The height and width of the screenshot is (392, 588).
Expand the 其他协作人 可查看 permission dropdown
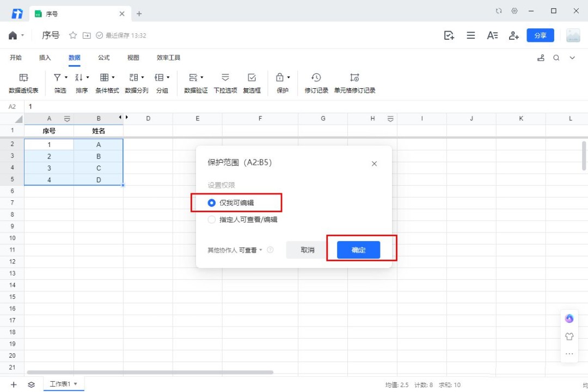click(x=235, y=250)
